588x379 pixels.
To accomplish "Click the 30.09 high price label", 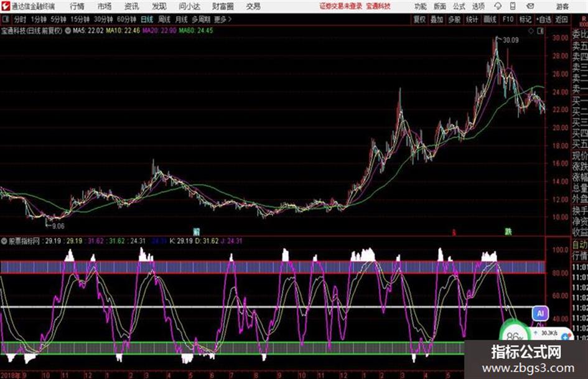I will pos(510,40).
